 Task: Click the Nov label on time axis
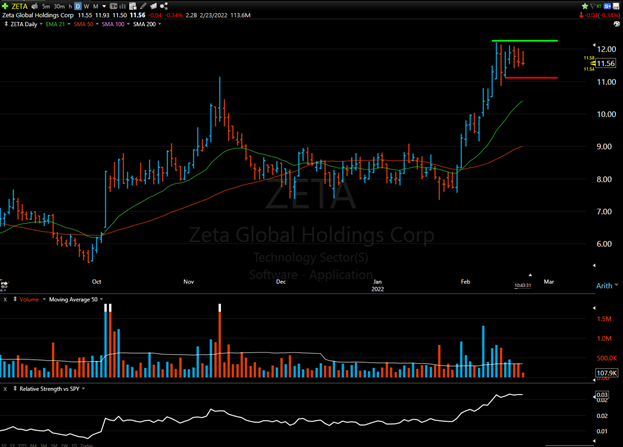click(x=188, y=282)
